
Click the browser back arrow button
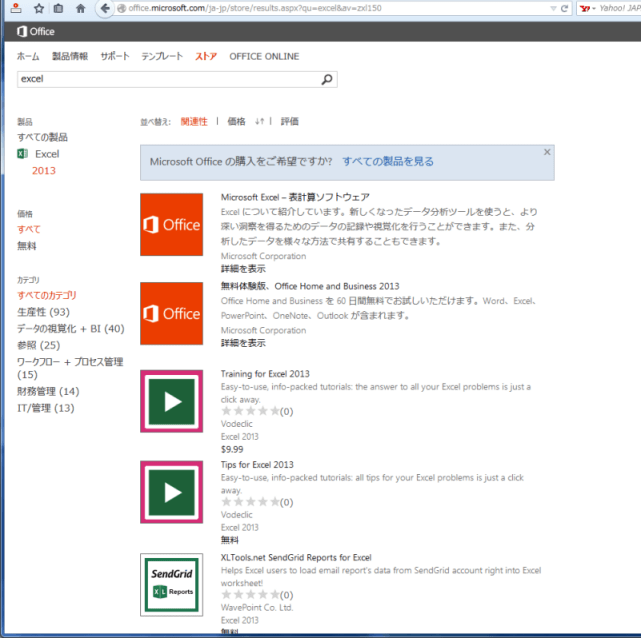(105, 8)
